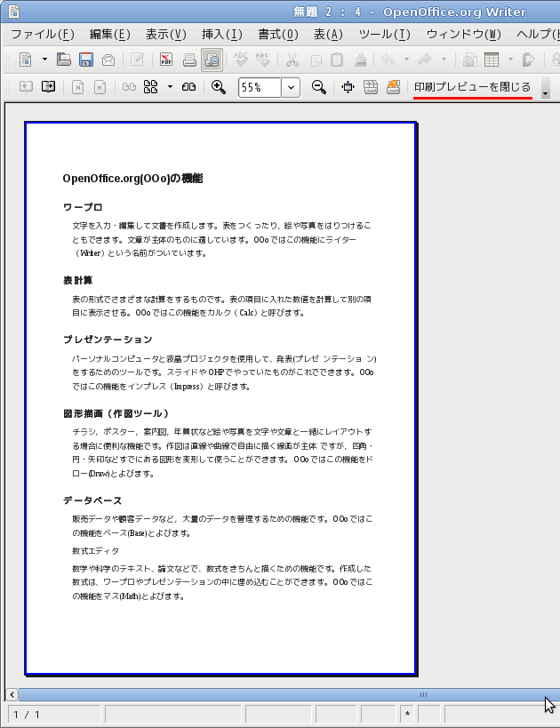The image size is (560, 728).
Task: Go to Next Page in preview
Action: 48,87
